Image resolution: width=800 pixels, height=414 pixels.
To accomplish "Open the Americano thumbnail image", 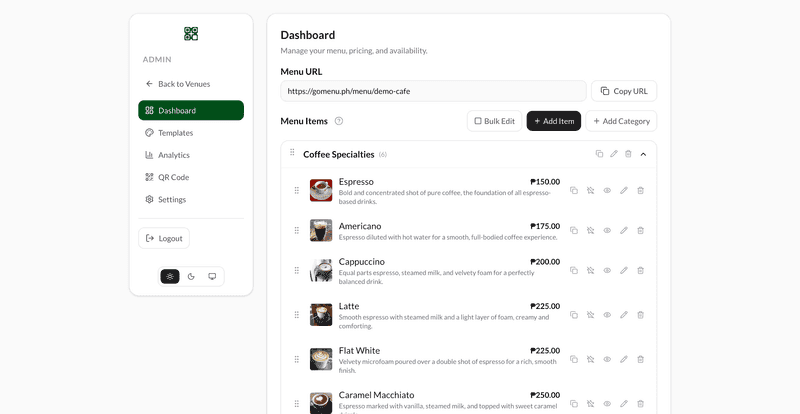I will click(x=321, y=230).
